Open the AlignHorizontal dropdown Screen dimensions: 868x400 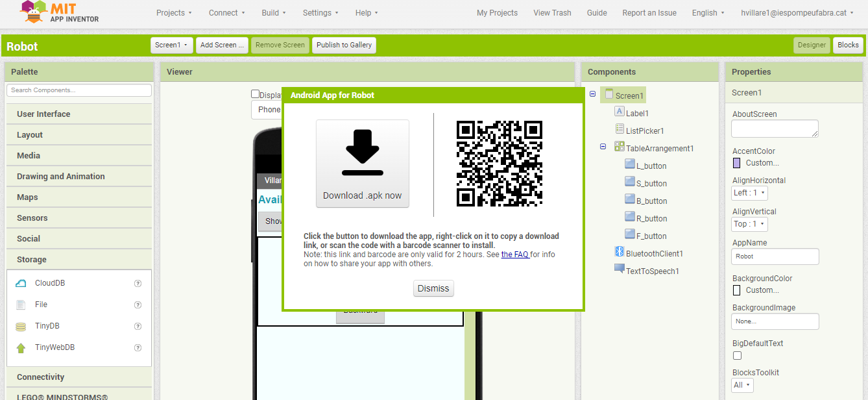coord(749,193)
